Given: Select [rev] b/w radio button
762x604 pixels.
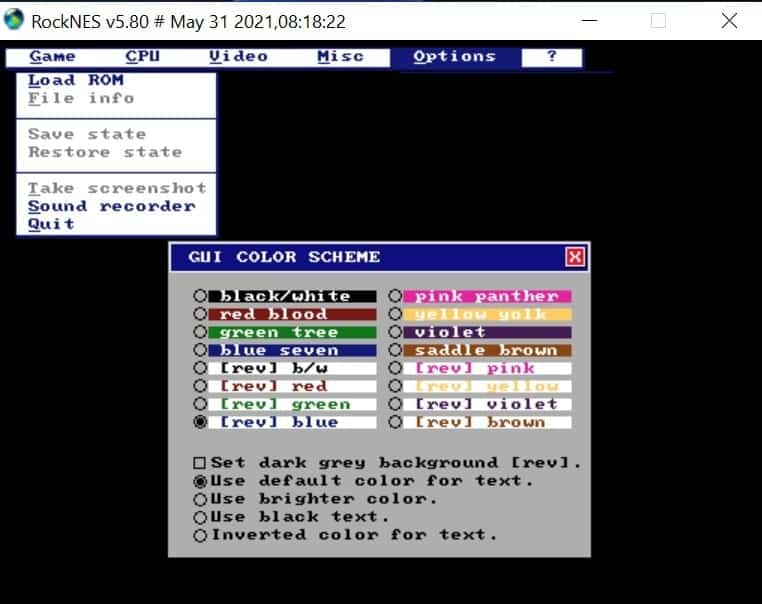Looking at the screenshot, I should [x=200, y=367].
